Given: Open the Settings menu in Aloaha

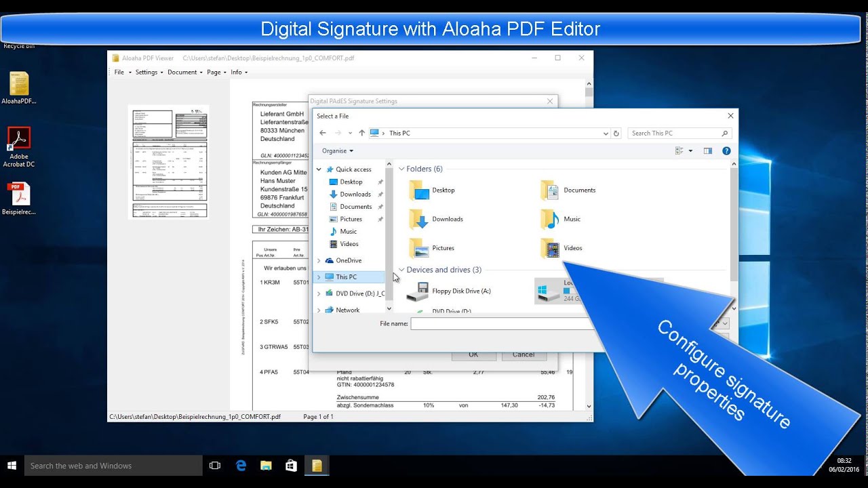Looking at the screenshot, I should click(x=149, y=73).
